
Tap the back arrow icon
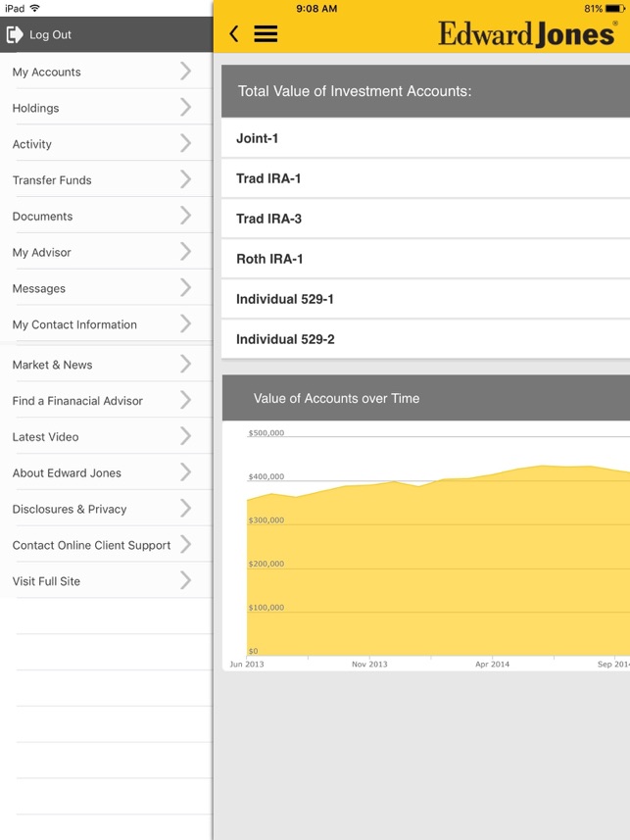pyautogui.click(x=233, y=33)
